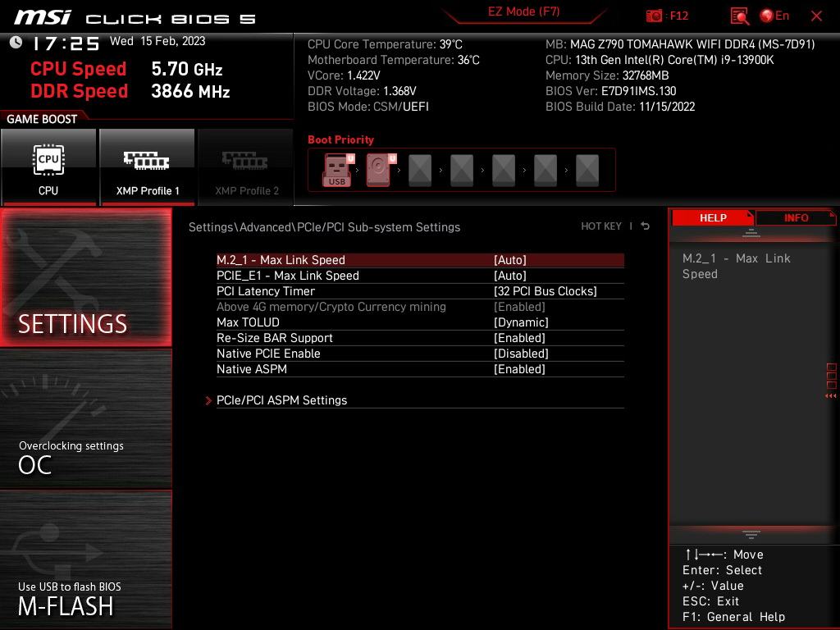Open M.2_1 - Max Link Speed [Auto] dropdown
This screenshot has height=630, width=840.
click(x=510, y=260)
